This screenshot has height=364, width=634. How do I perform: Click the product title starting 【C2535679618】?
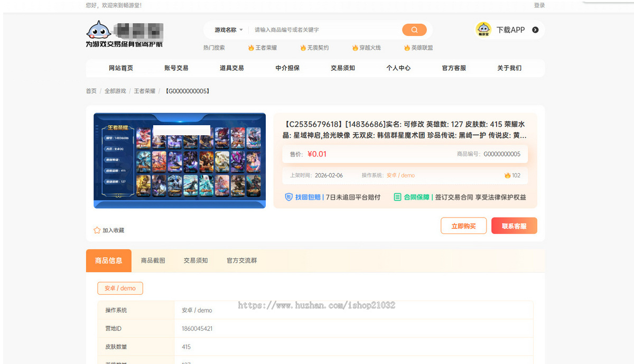405,130
